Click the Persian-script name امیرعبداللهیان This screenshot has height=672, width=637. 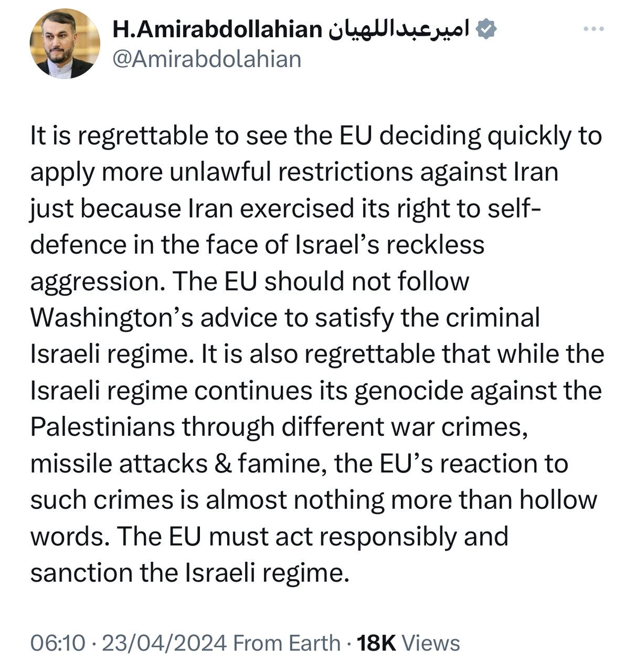[x=399, y=30]
